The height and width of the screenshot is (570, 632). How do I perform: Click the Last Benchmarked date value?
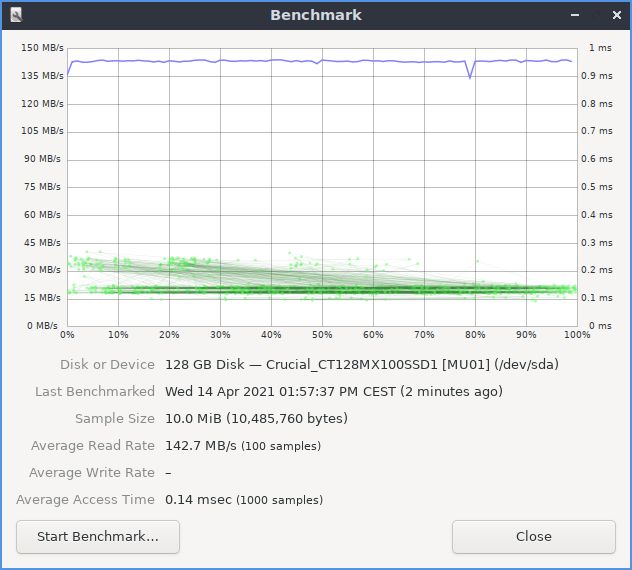click(334, 391)
